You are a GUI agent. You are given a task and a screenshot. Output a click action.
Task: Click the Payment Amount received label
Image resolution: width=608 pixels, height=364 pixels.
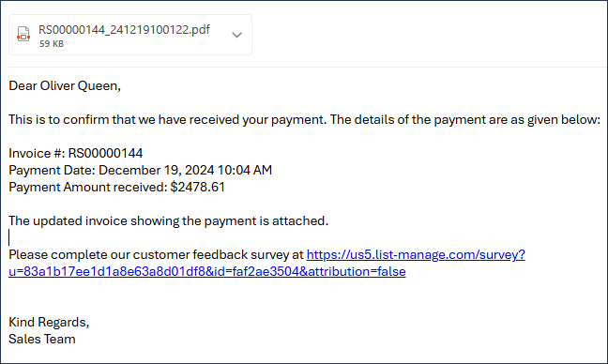pyautogui.click(x=87, y=187)
